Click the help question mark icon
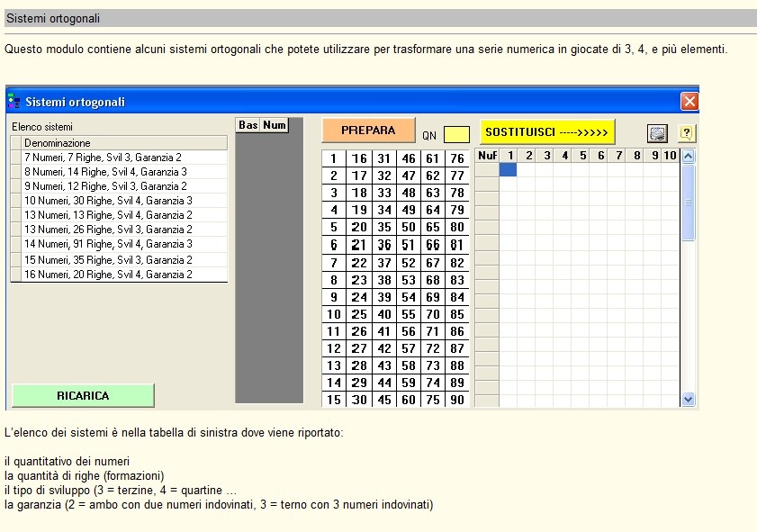The height and width of the screenshot is (532, 757). point(686,133)
